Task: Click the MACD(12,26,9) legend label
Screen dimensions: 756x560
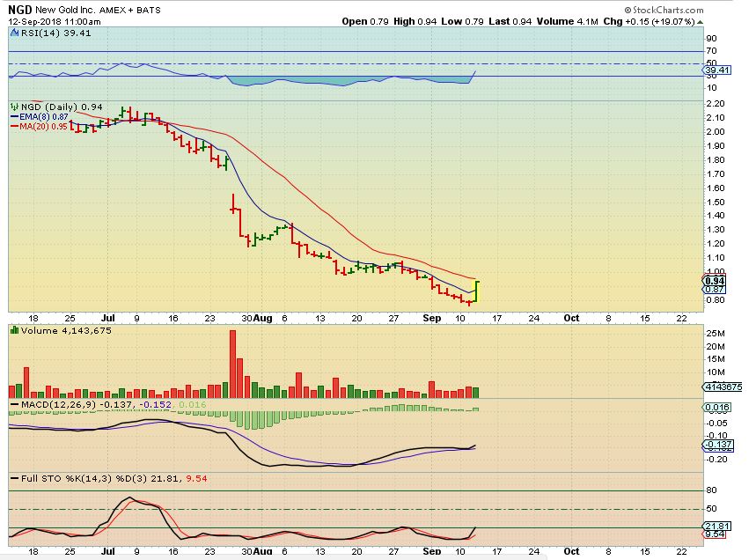Action: [x=58, y=404]
